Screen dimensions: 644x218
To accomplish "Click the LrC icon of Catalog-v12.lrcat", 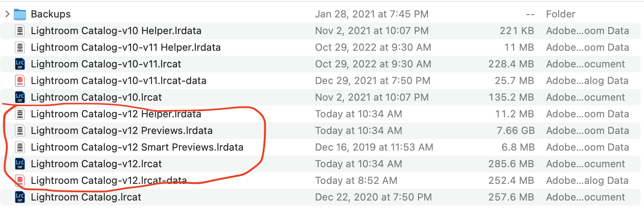I will (20, 164).
